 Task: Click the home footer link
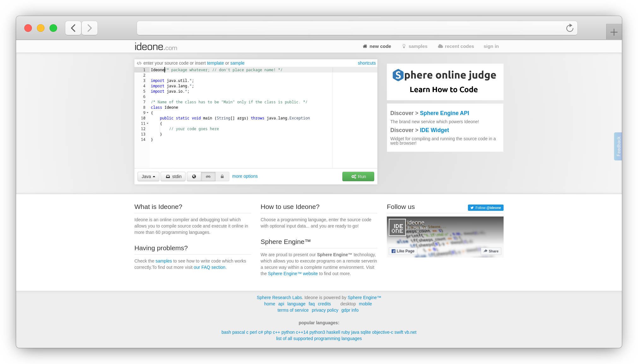tap(269, 304)
